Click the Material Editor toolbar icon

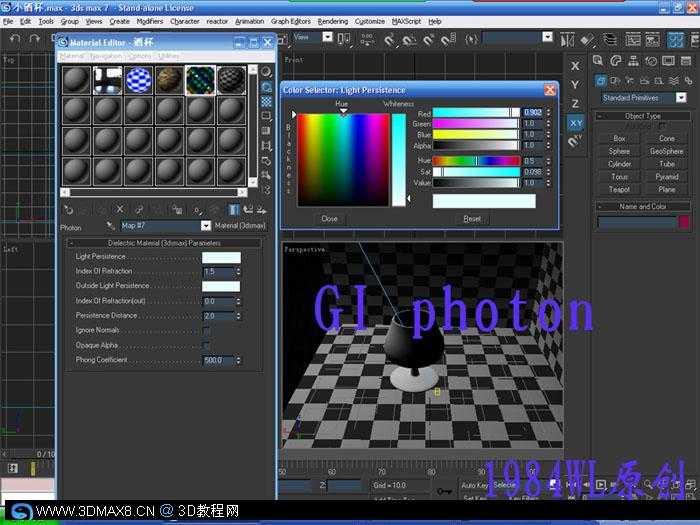675,40
